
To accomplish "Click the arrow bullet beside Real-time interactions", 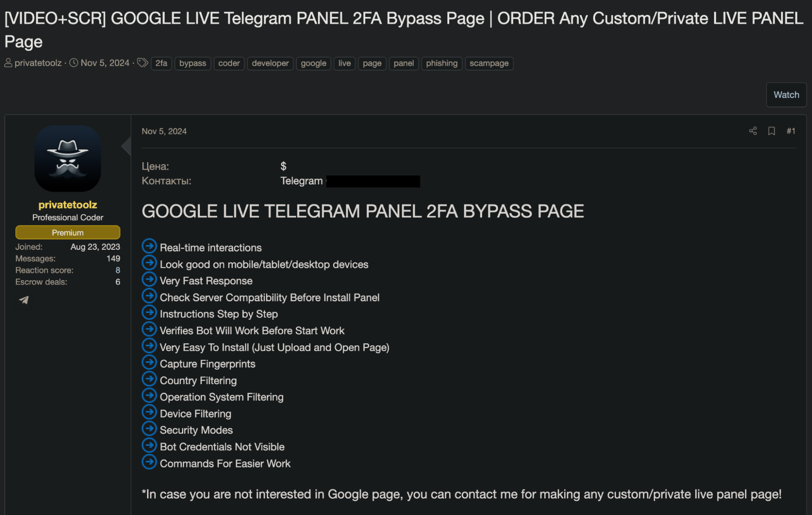I will tap(149, 246).
